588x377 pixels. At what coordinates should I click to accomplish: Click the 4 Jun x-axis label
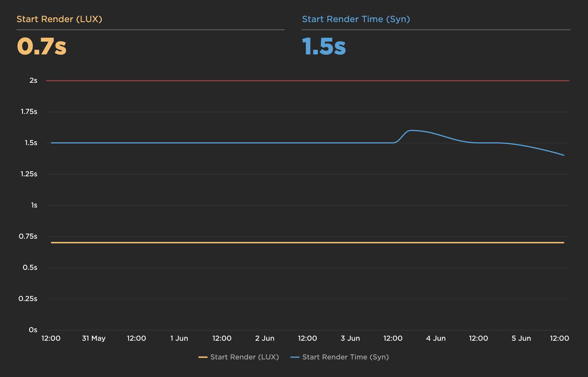coord(436,338)
